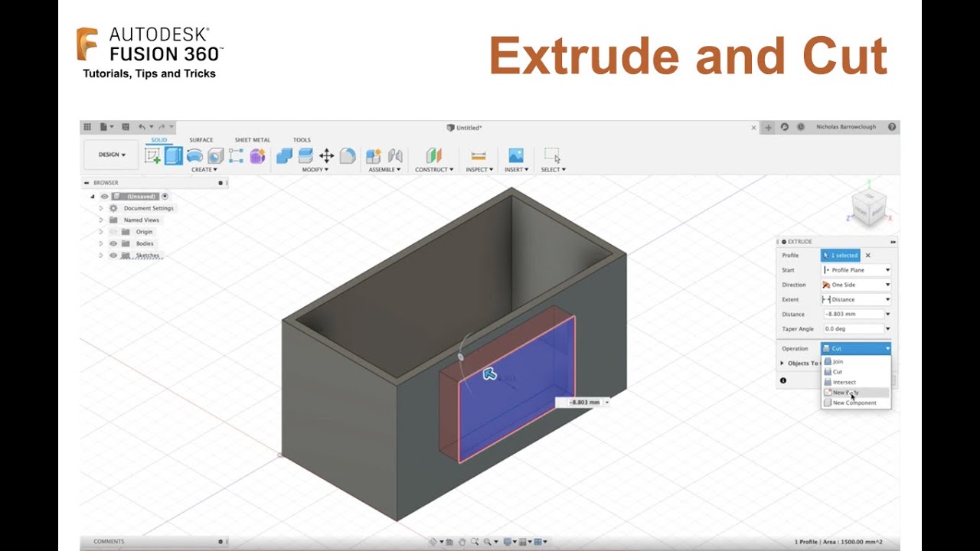Collapse the BROWSER panel header arrows
This screenshot has width=980, height=551.
[86, 183]
